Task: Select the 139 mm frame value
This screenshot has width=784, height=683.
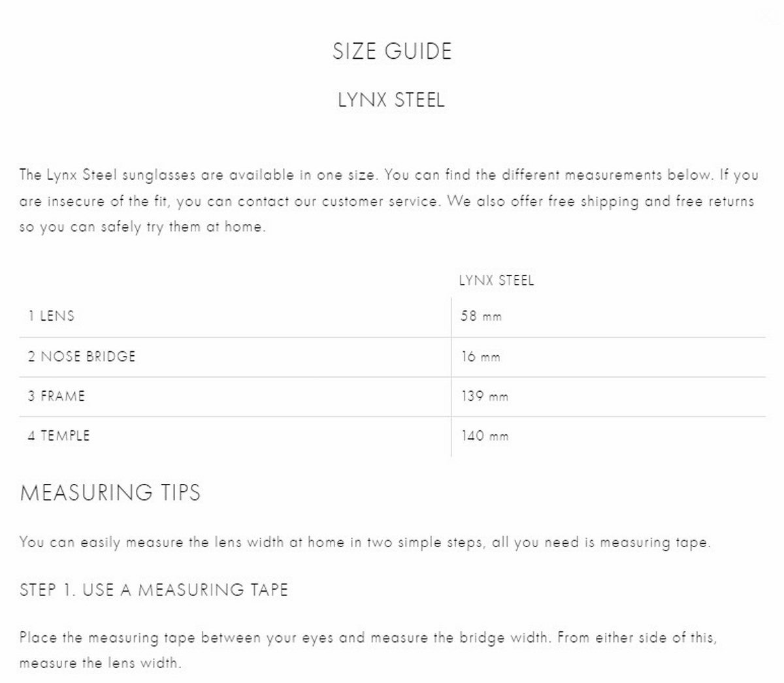Action: [485, 396]
